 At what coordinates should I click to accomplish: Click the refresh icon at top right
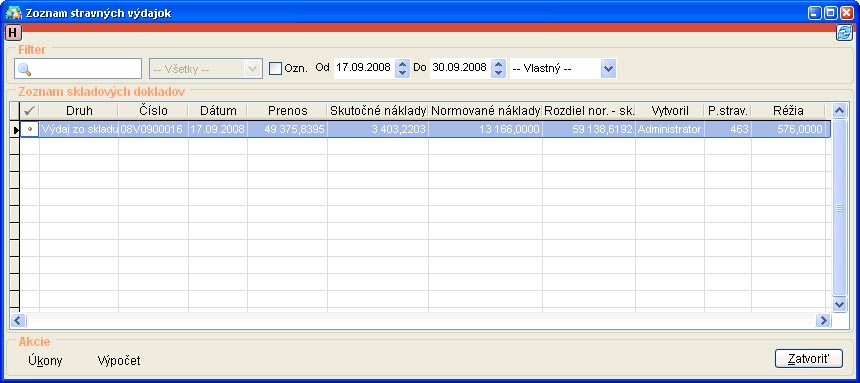[844, 32]
